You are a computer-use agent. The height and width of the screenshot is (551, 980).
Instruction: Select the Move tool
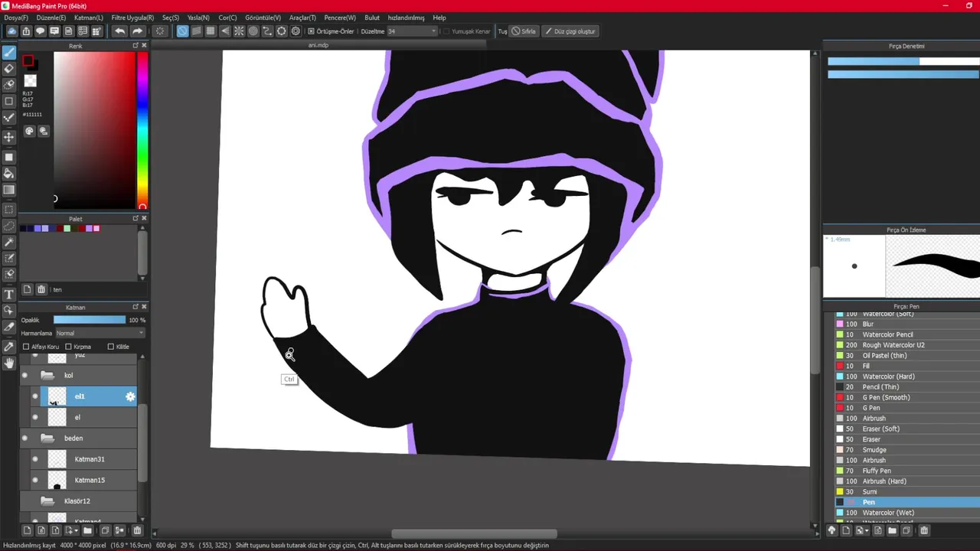pyautogui.click(x=9, y=137)
